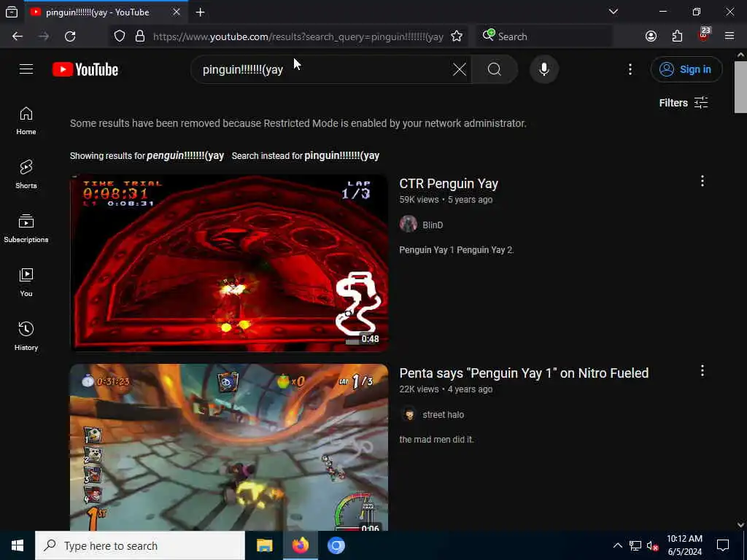Viewport: 747px width, 560px height.
Task: Run search with the magnifier button
Action: pos(495,69)
